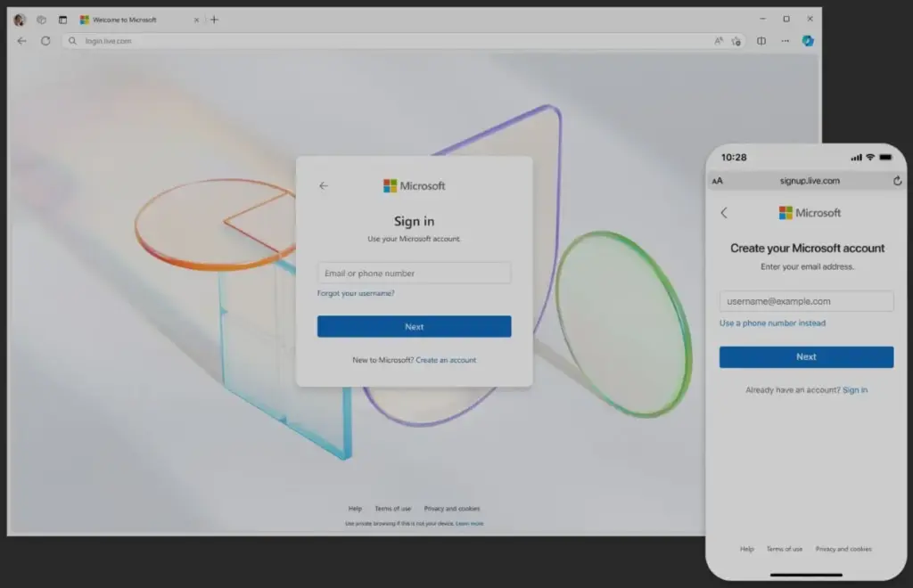Choose Use a phone number instead
The height and width of the screenshot is (588, 913).
click(772, 323)
